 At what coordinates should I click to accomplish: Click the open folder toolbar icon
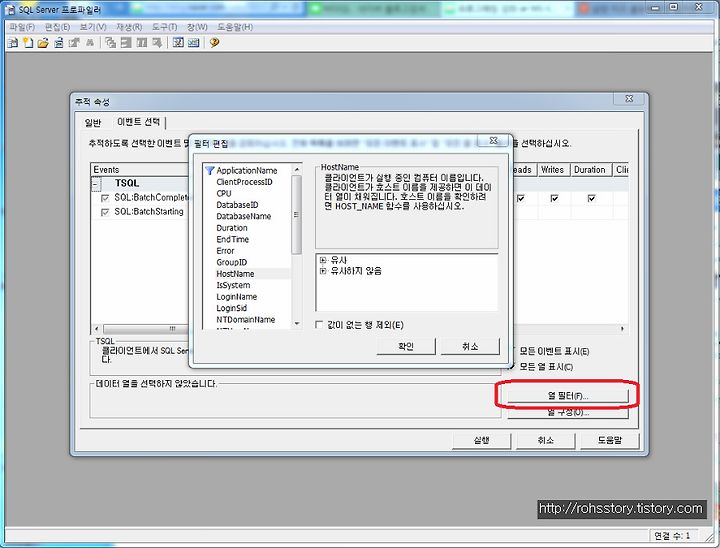[x=43, y=43]
